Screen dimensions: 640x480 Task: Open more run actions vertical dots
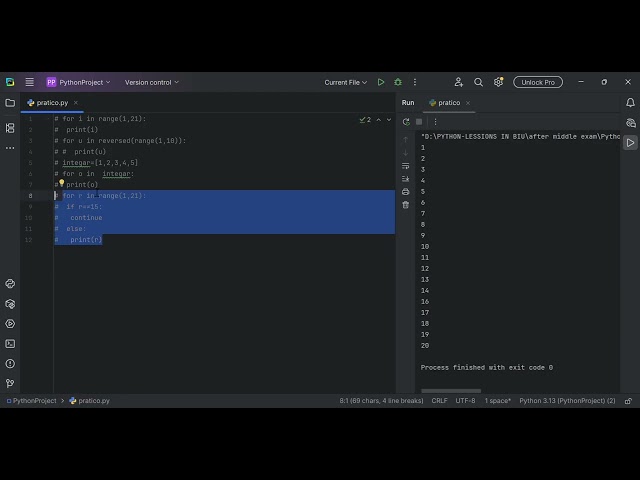click(x=415, y=82)
